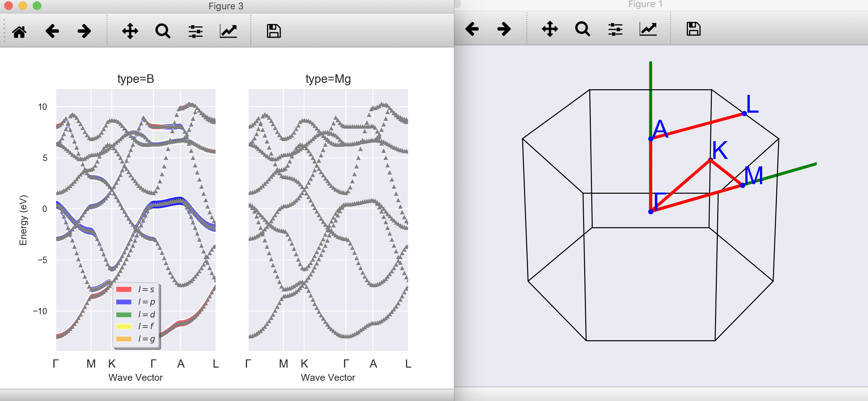Save Figure 3 with the floppy disk icon
868x401 pixels.
[x=274, y=31]
